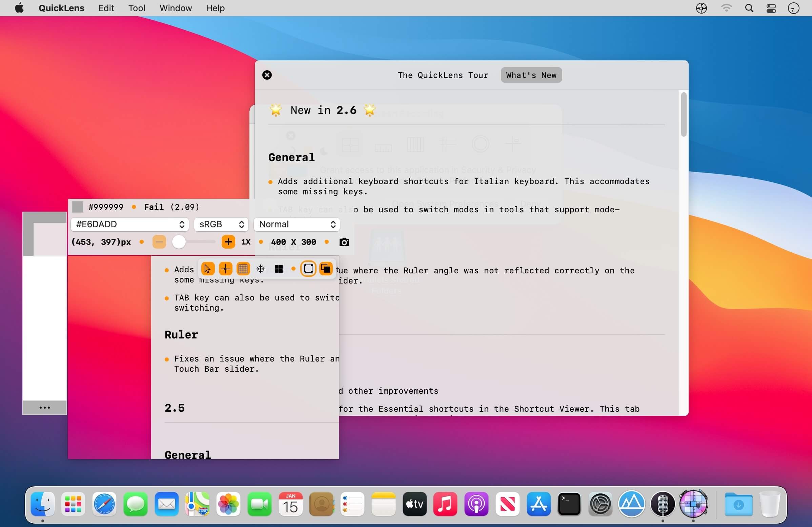The height and width of the screenshot is (527, 812).
Task: Select the resize-frame icon with corner handles
Action: tap(308, 269)
